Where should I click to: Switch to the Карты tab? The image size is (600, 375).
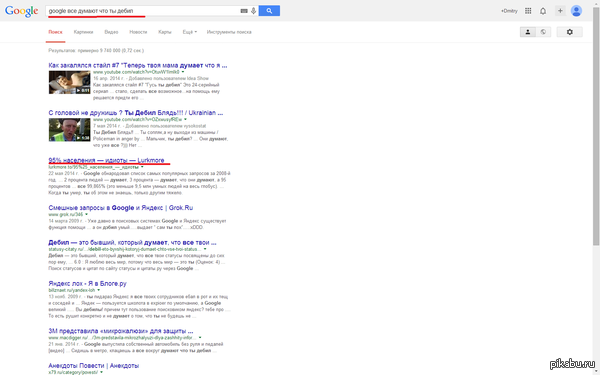pos(165,32)
